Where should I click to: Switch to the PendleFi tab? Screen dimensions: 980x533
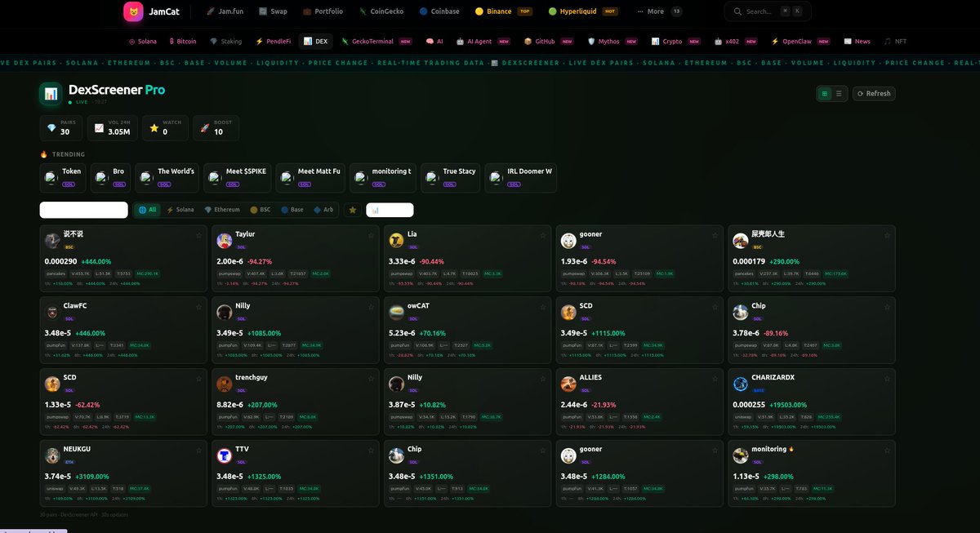[x=273, y=41]
